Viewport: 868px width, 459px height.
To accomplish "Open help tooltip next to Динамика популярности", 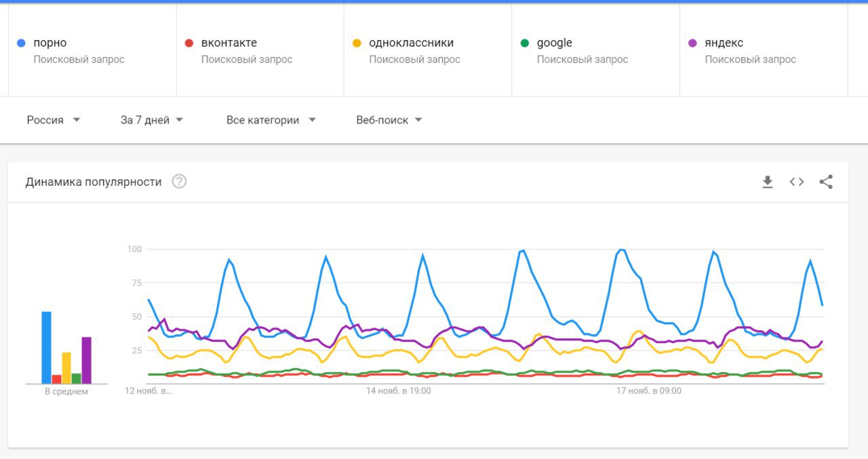I will click(x=179, y=182).
